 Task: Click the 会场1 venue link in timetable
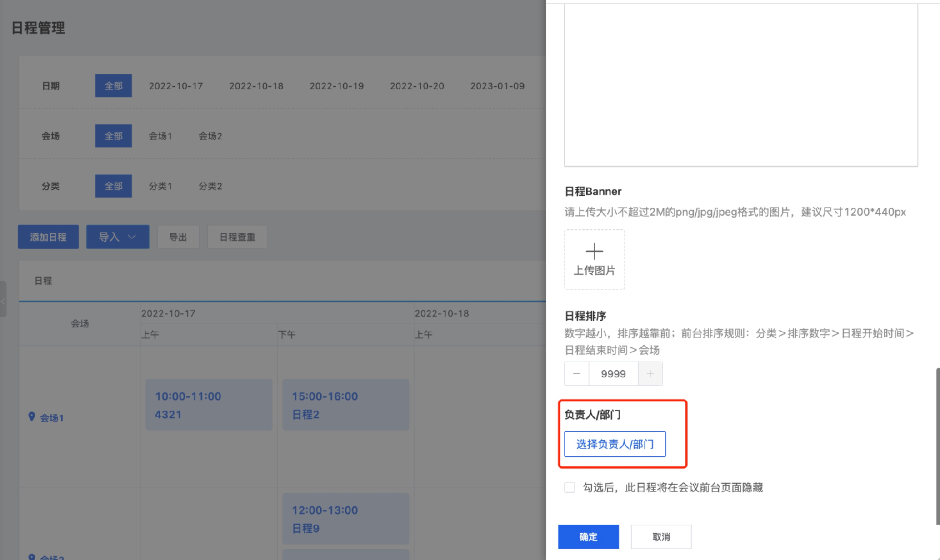52,418
